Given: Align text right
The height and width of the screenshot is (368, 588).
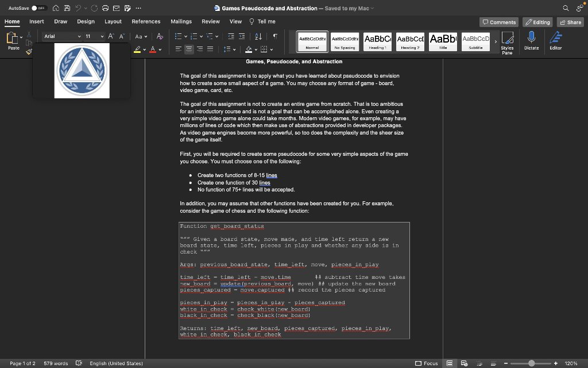Looking at the screenshot, I should [x=200, y=49].
